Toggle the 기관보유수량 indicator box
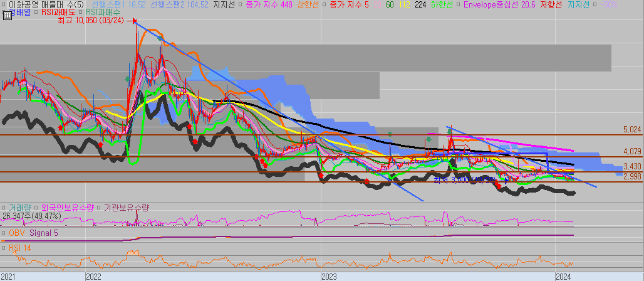This screenshot has height=281, width=644. tap(98, 208)
